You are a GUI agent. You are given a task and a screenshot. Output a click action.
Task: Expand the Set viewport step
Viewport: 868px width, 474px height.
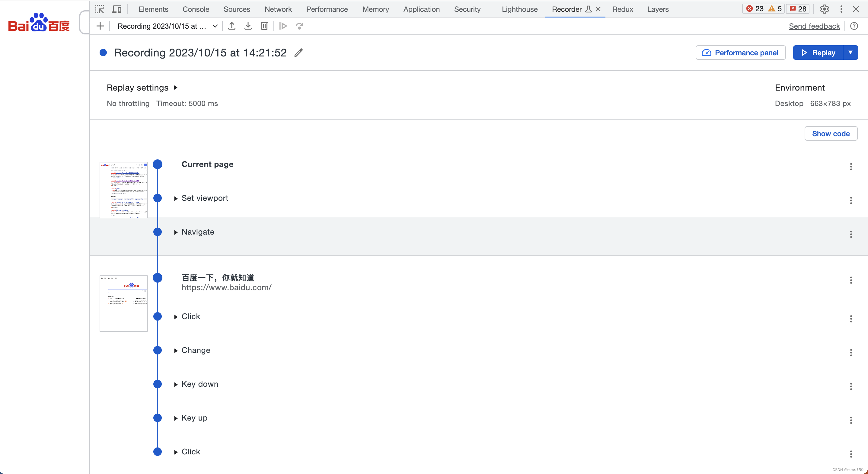click(176, 199)
